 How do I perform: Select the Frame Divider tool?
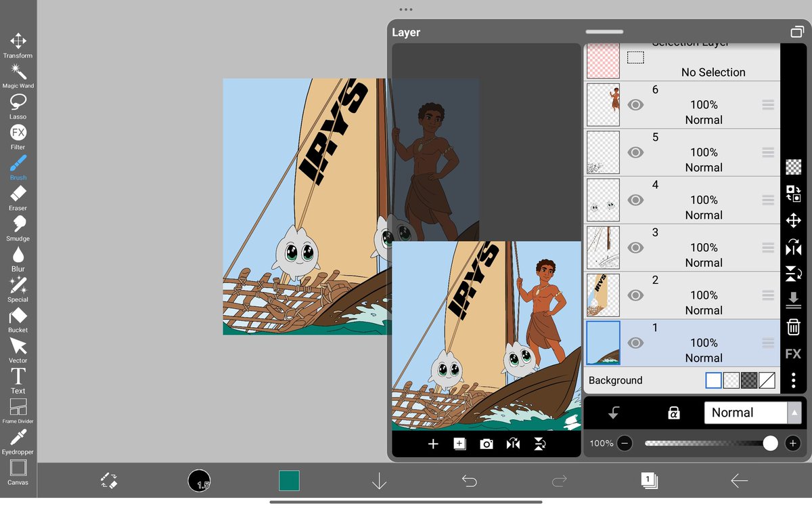tap(18, 411)
